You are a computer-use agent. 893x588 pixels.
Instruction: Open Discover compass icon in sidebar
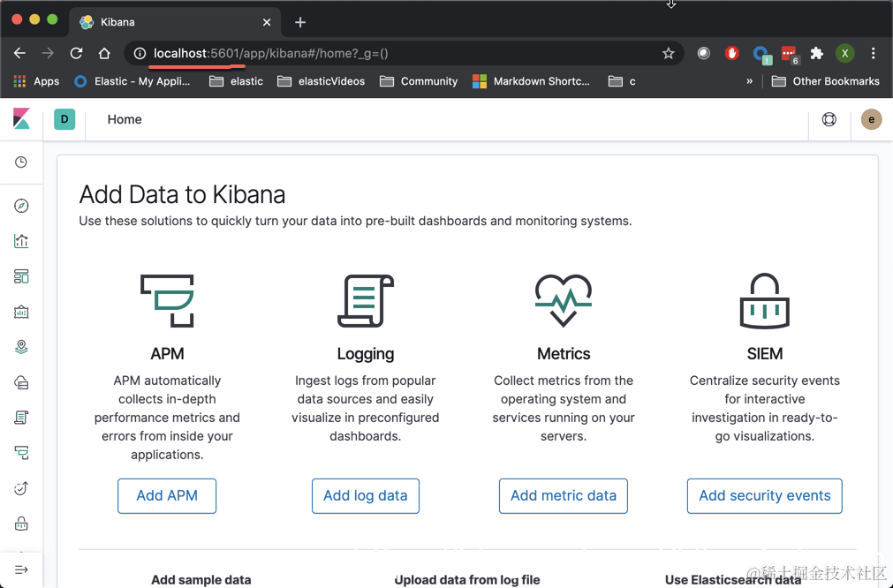[x=21, y=206]
